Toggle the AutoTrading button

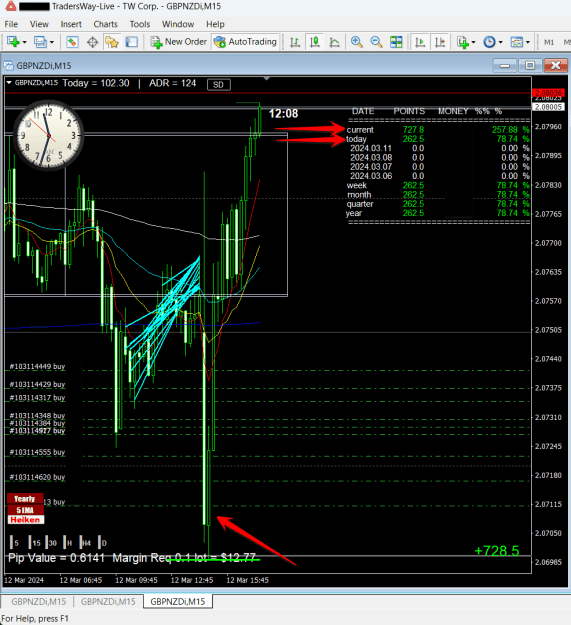pyautogui.click(x=245, y=42)
